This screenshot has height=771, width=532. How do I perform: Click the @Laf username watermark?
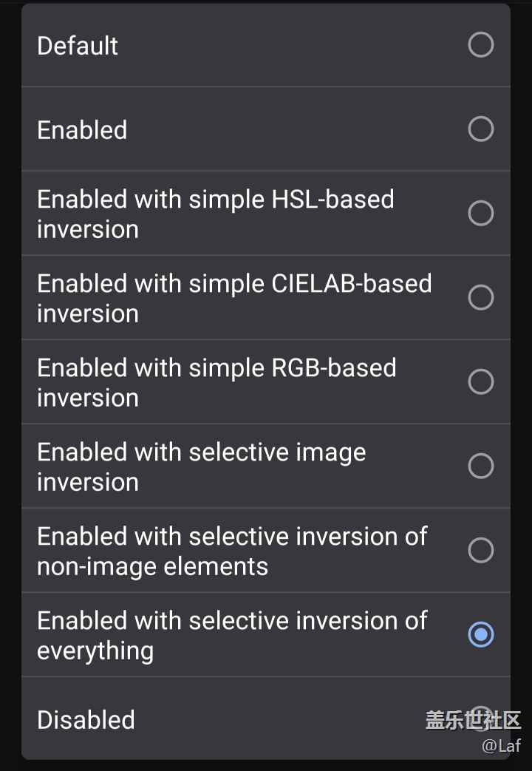pyautogui.click(x=502, y=746)
